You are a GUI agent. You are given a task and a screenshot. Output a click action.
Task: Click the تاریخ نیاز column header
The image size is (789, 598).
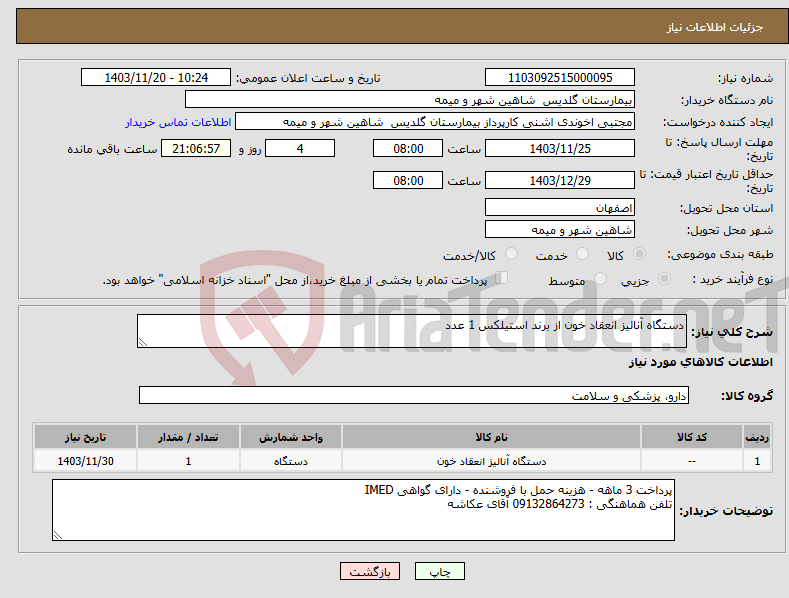[x=86, y=437]
